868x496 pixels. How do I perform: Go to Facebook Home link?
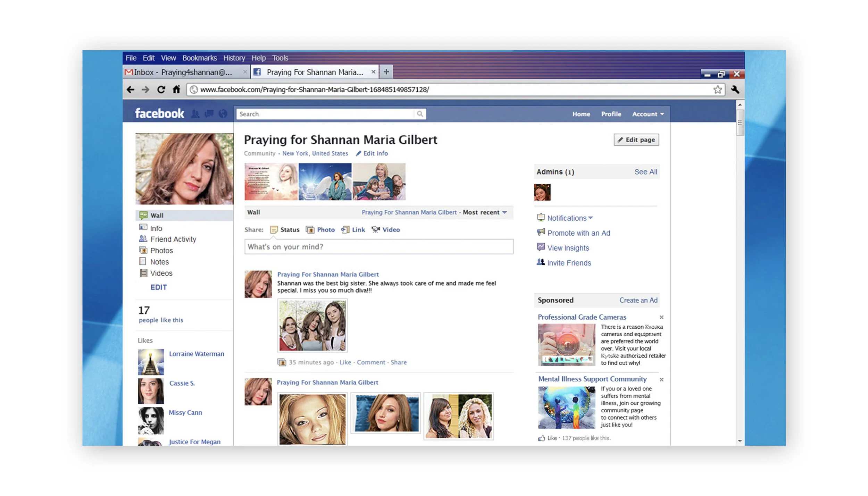coord(581,114)
